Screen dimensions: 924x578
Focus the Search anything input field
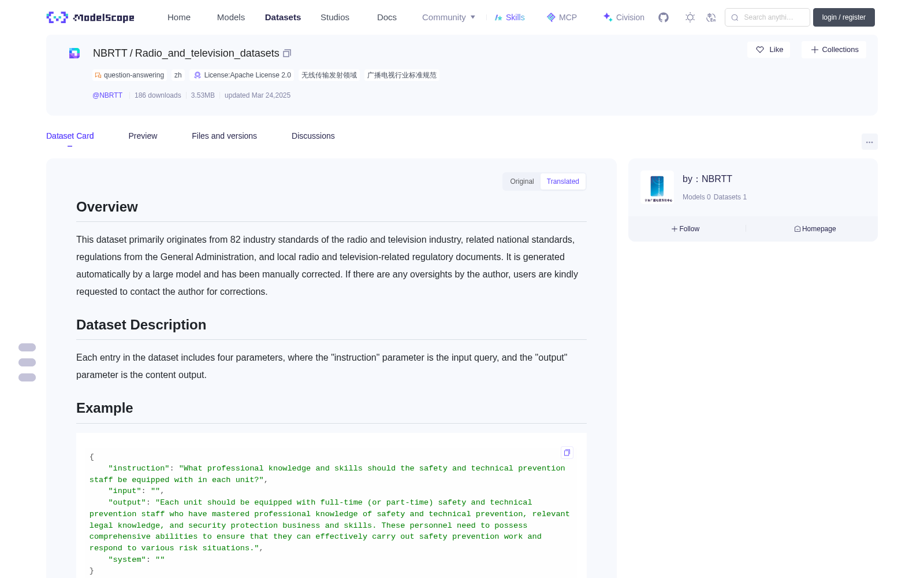(767, 17)
